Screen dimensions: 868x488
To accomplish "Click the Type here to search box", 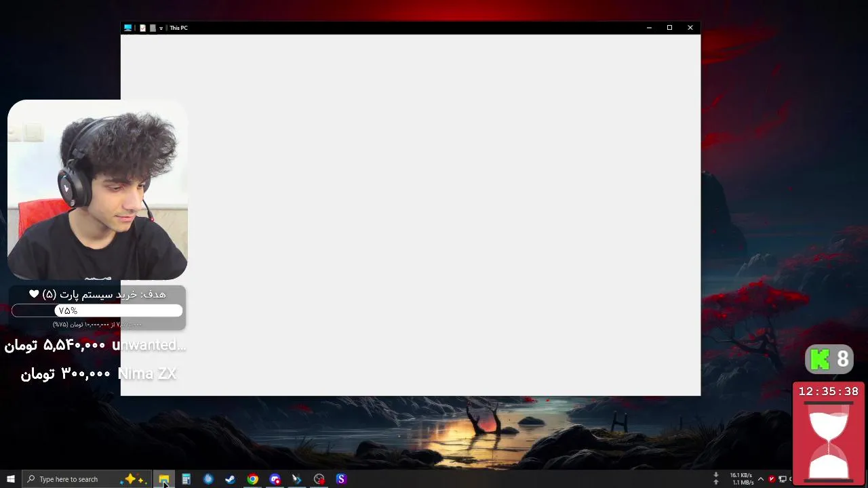I will pyautogui.click(x=85, y=479).
